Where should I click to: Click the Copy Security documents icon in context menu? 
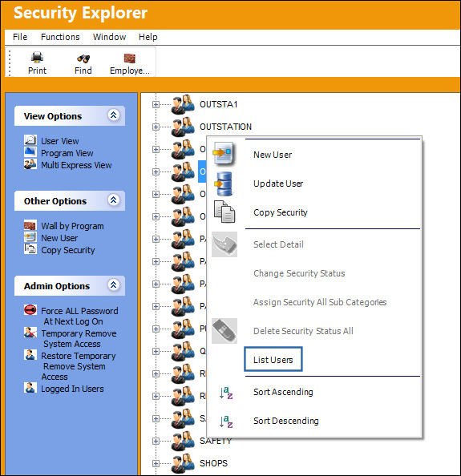224,212
